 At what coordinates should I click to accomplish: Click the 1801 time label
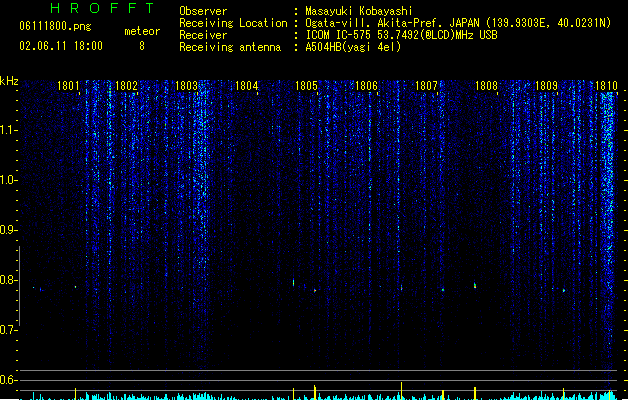[x=68, y=86]
